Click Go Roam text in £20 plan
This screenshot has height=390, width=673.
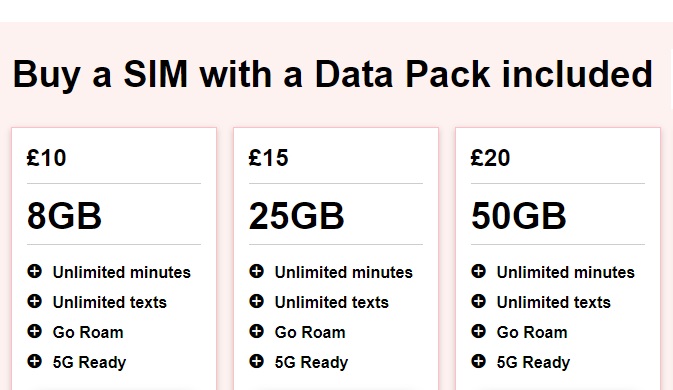pos(532,333)
